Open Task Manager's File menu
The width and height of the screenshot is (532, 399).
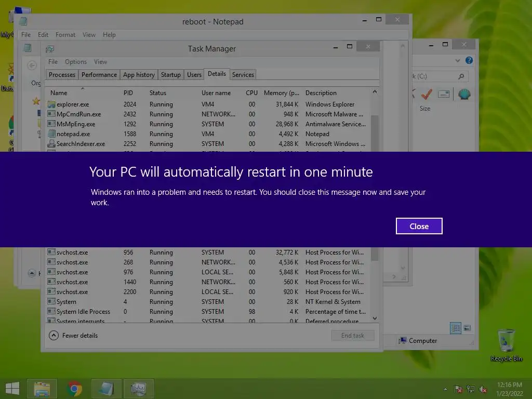tap(53, 62)
